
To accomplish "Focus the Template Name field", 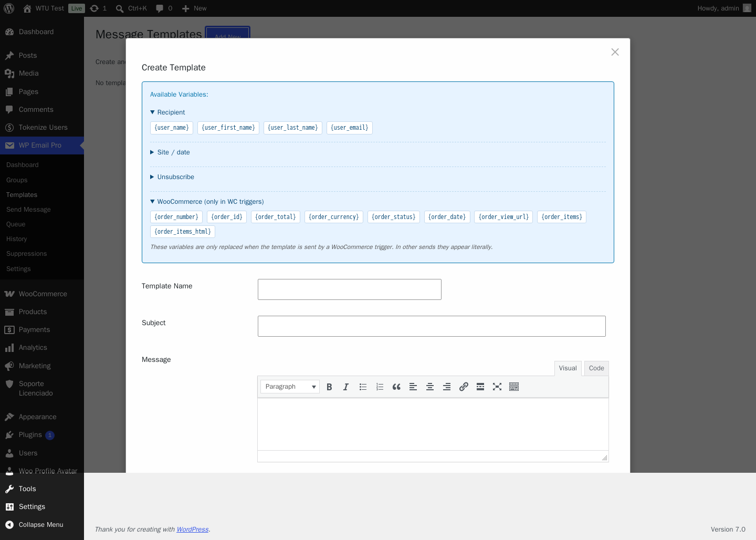I will click(350, 289).
